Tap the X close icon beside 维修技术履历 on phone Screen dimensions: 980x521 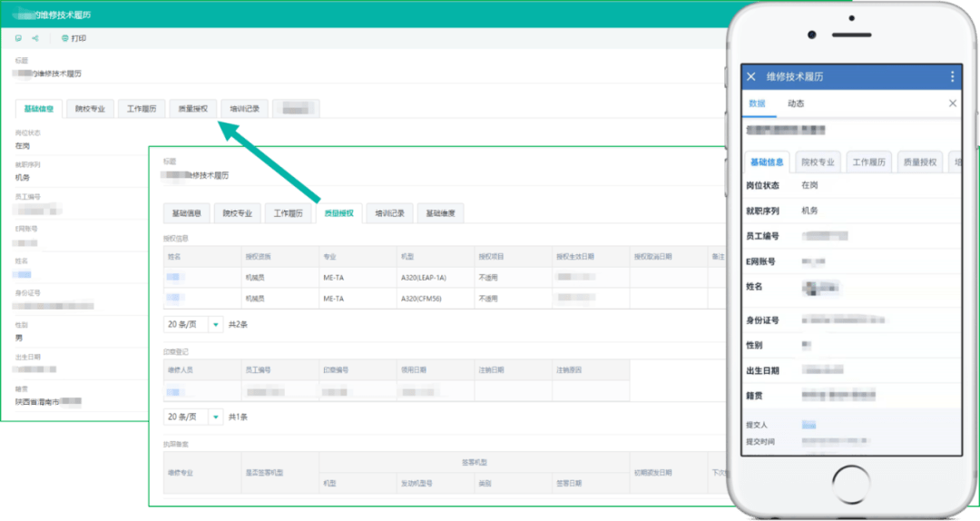pos(751,76)
